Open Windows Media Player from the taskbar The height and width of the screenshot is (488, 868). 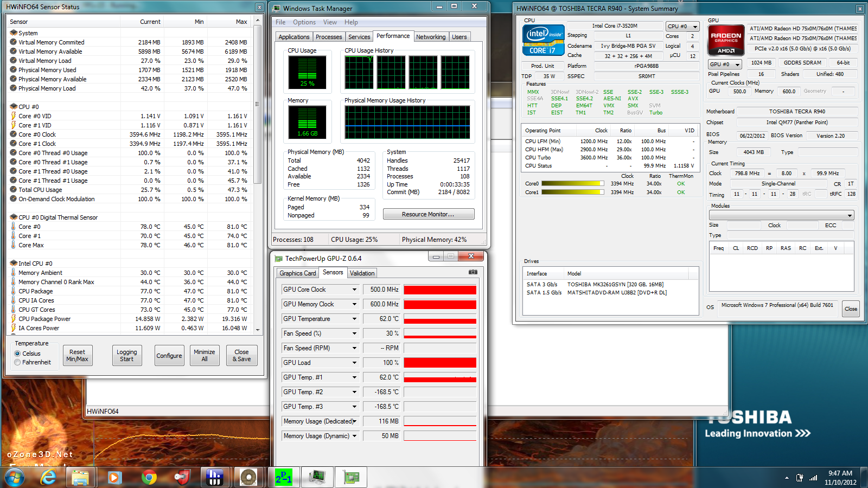tap(114, 477)
